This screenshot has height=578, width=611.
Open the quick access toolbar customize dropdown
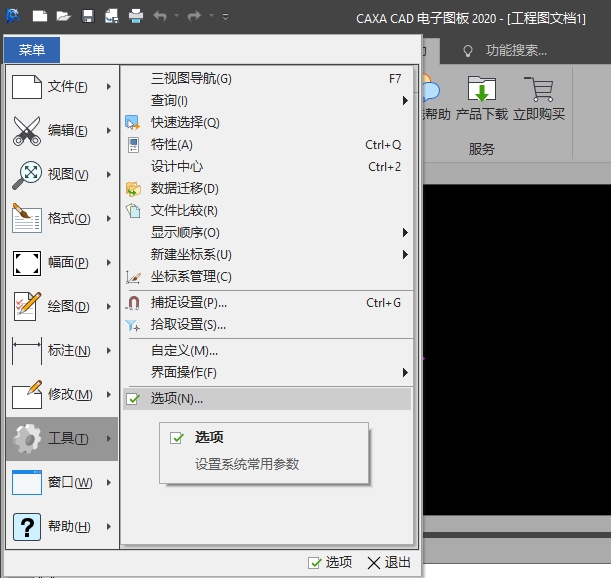tap(226, 16)
